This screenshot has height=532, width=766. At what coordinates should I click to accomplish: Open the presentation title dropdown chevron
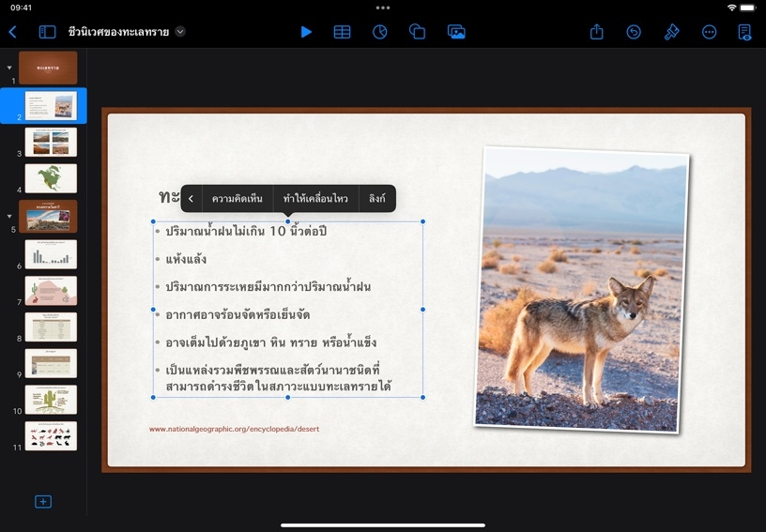tap(180, 32)
